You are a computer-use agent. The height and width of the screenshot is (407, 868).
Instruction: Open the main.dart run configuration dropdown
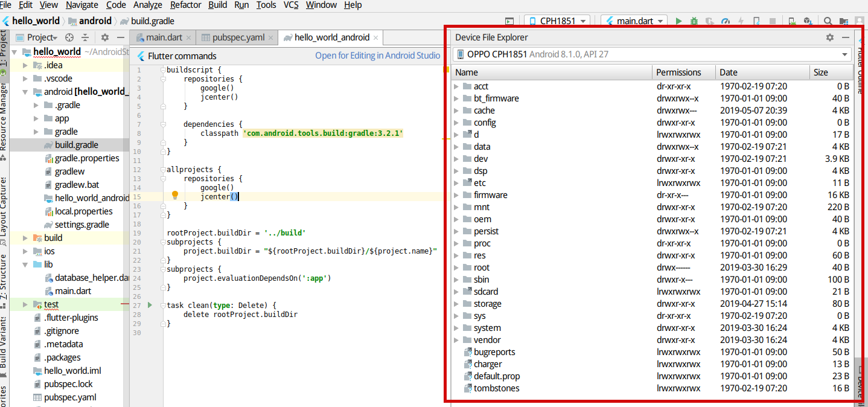(x=634, y=21)
